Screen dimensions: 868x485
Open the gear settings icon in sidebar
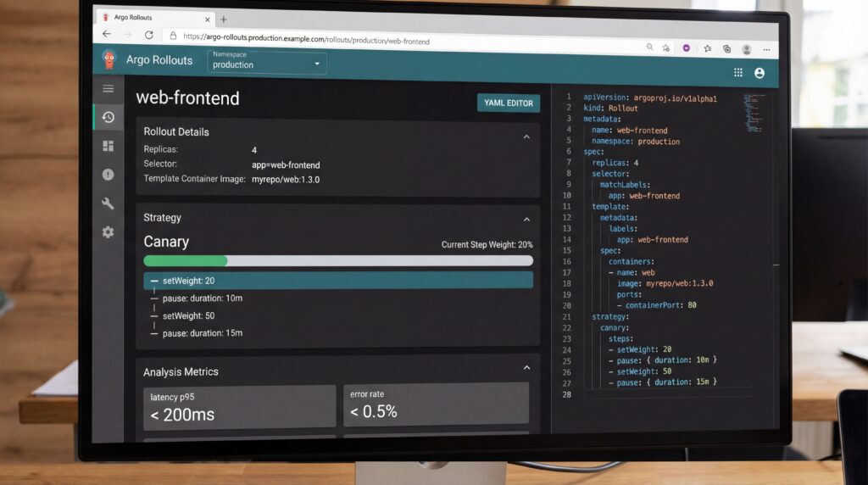tap(108, 232)
